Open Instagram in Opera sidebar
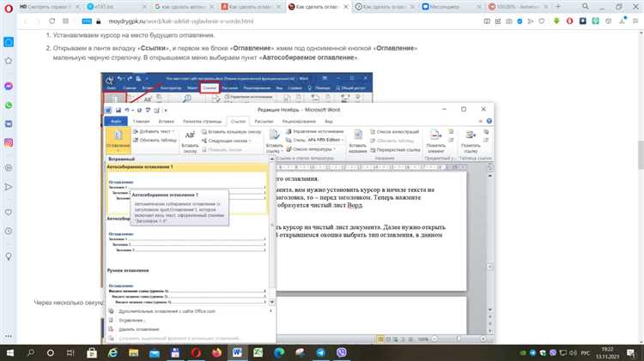 9,142
